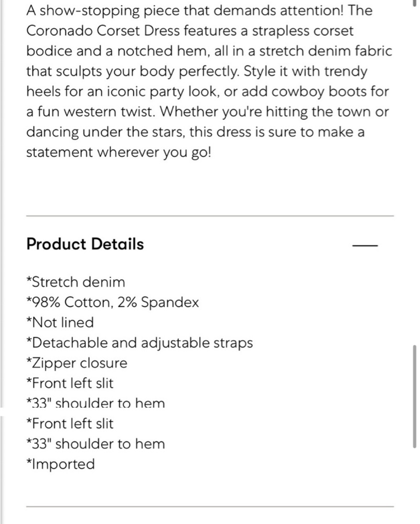Click the Product Details section heading
The height and width of the screenshot is (524, 420).
85,244
